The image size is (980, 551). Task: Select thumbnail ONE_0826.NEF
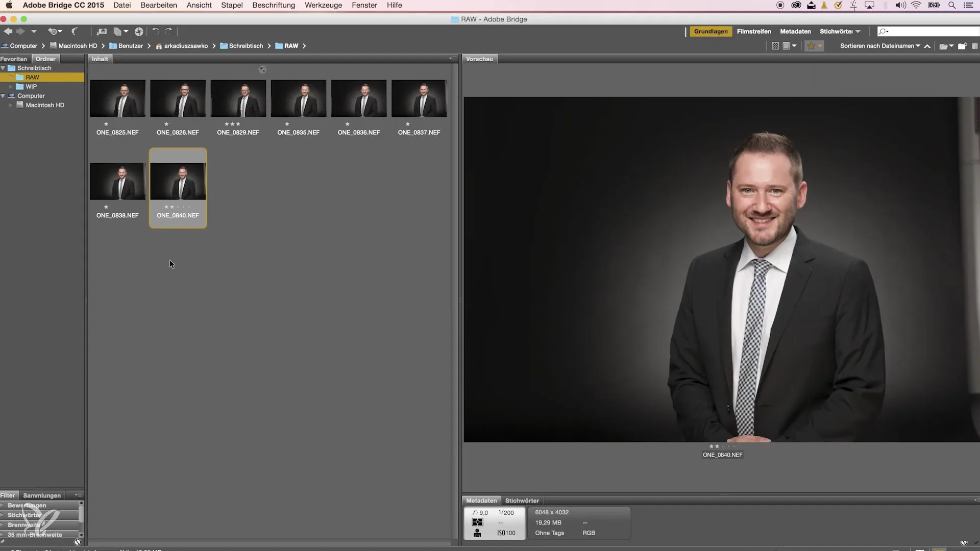pos(178,98)
